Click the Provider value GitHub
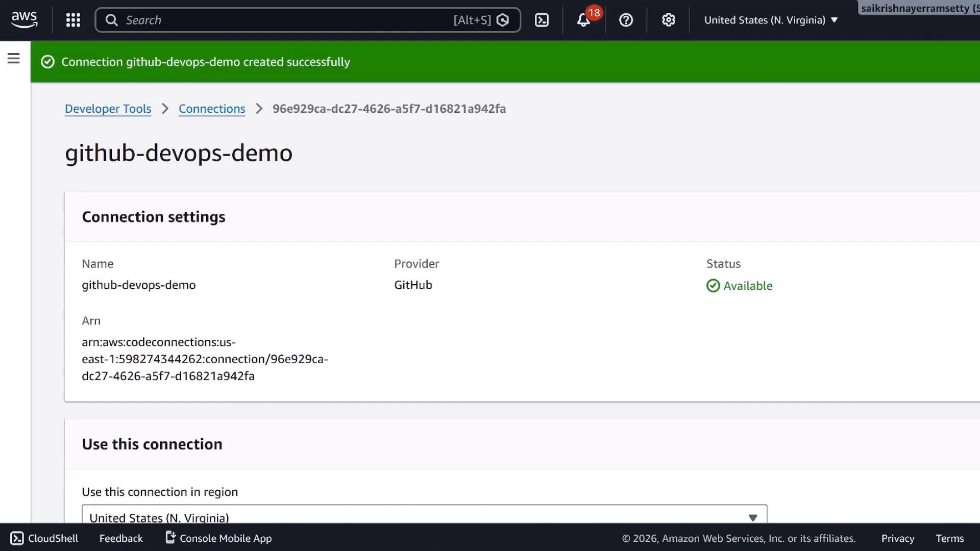This screenshot has height=551, width=980. [413, 285]
